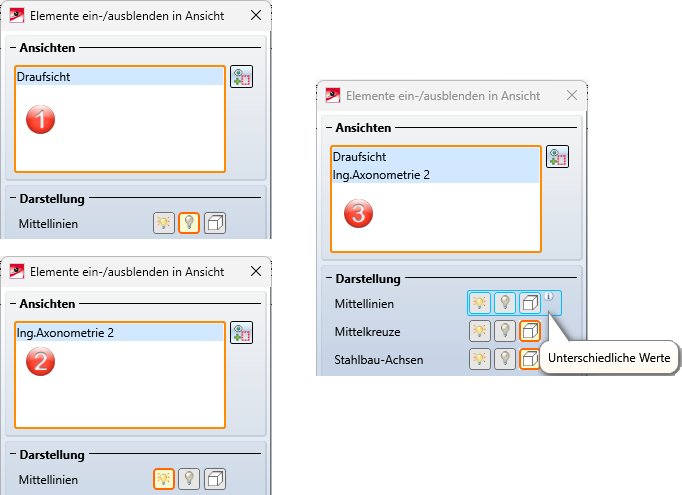The image size is (682, 495).
Task: Click the select-views icon beside the lone Draufsicht list
Action: pos(241,77)
